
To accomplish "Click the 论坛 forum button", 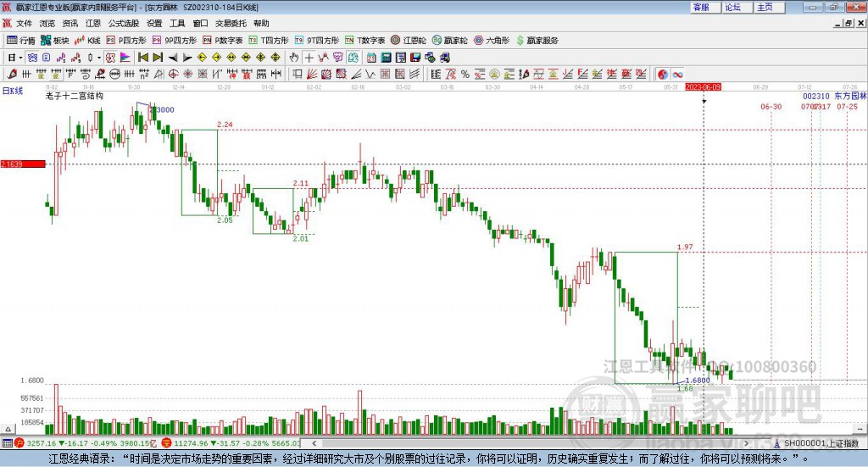I will 737,7.
